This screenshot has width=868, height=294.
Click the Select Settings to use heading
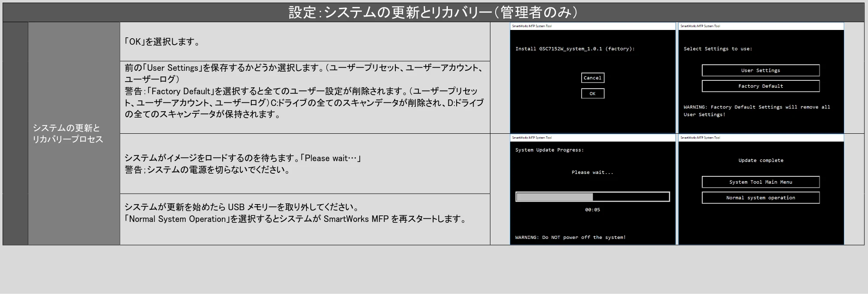(x=718, y=49)
